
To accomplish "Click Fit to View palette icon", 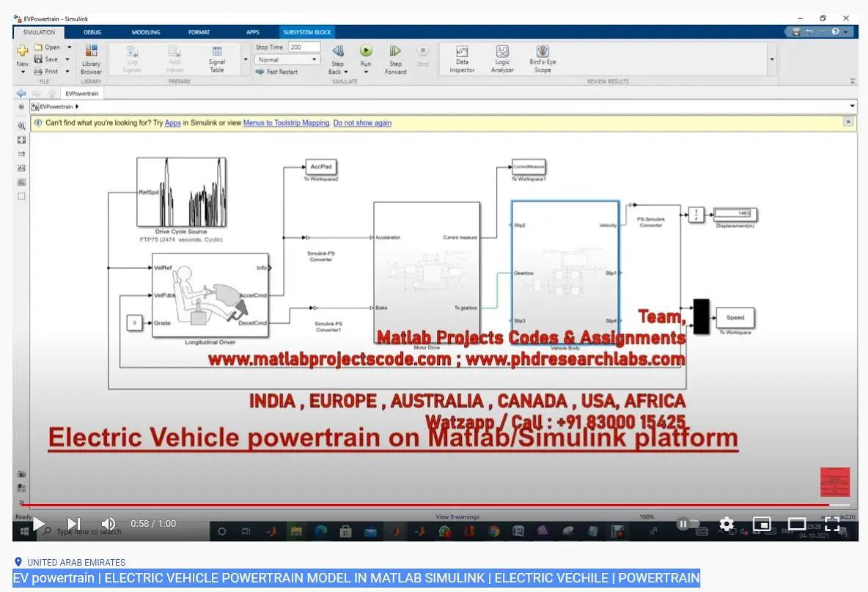I will 21,140.
